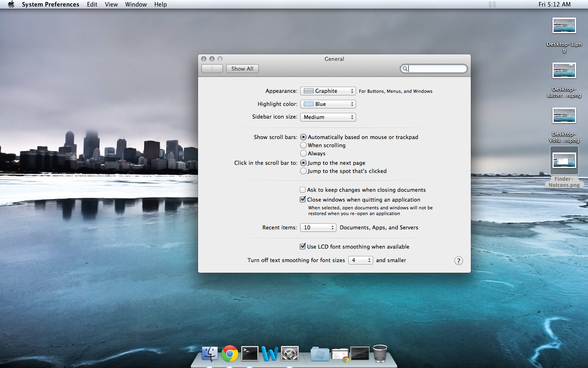
Task: Click System Preferences gear icon in dock
Action: [290, 354]
